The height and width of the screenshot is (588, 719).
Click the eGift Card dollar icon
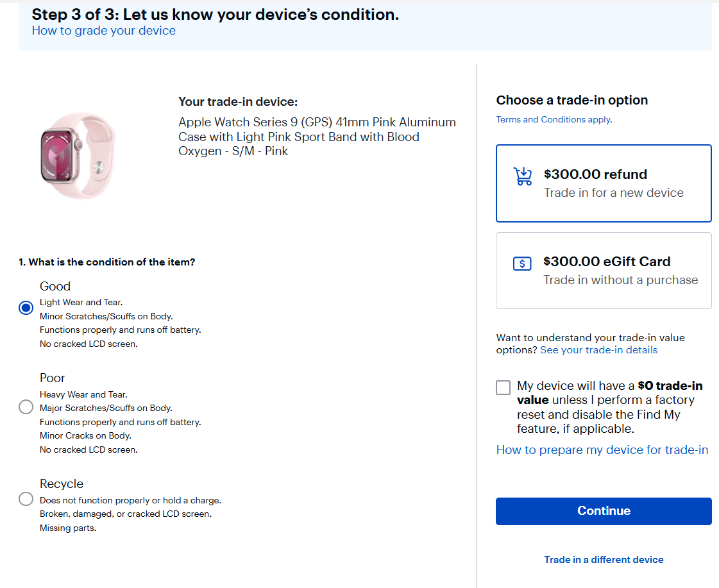pos(522,264)
